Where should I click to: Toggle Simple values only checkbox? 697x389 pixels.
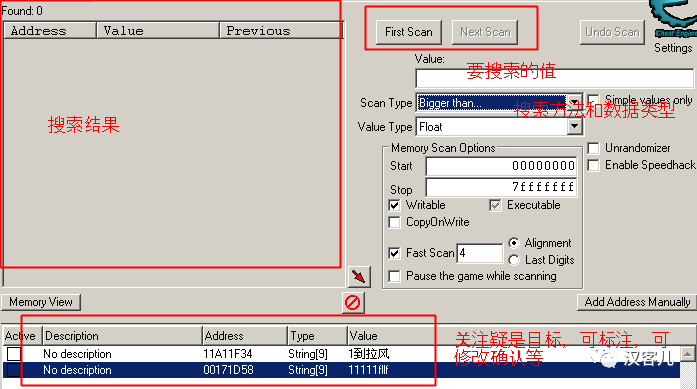(593, 100)
